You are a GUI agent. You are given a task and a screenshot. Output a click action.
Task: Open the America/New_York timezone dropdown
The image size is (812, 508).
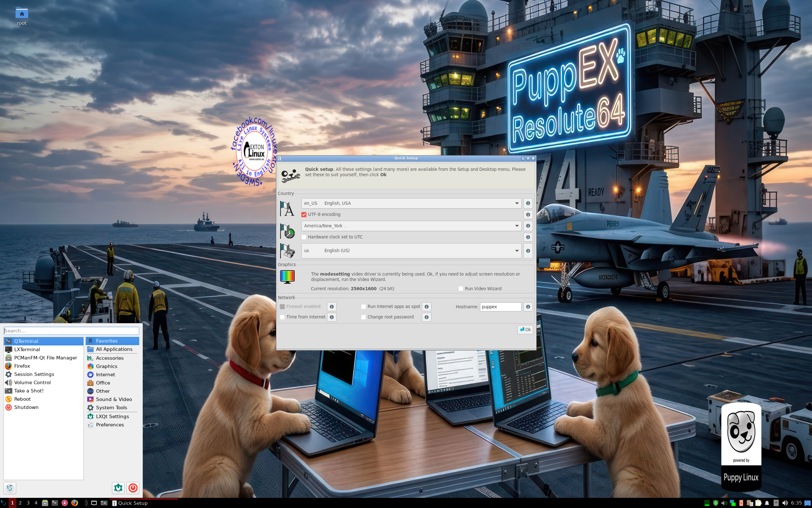coord(411,226)
